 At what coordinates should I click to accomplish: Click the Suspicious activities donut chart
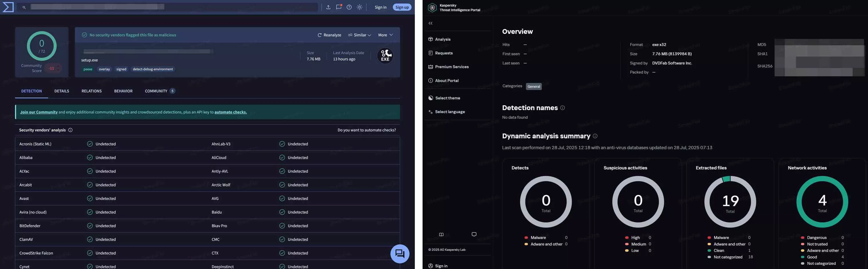638,202
